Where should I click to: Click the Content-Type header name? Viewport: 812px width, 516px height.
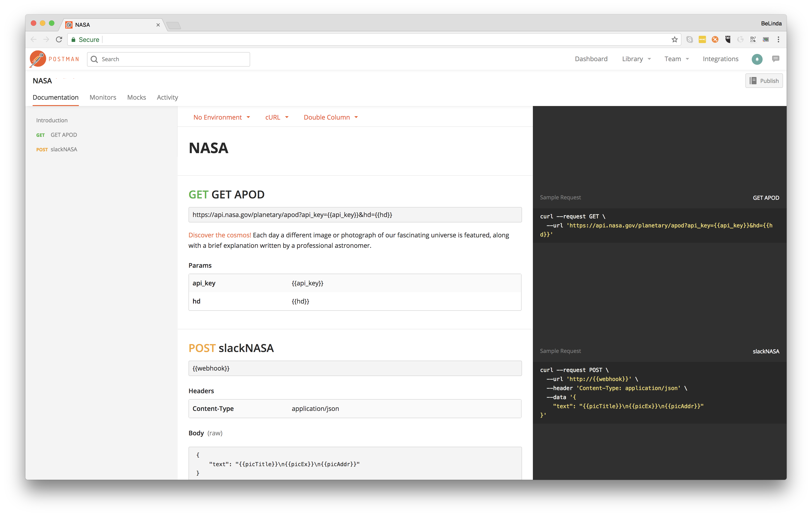pos(213,408)
